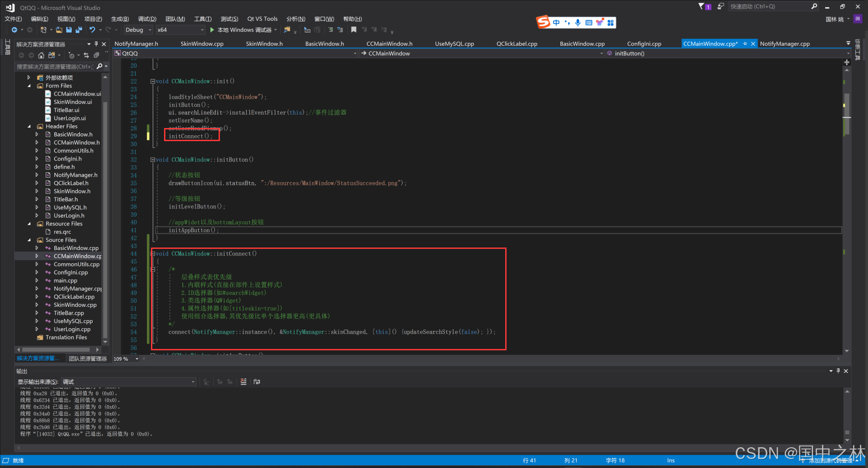This screenshot has width=868, height=468.
Task: Open the 调试(D) debug menu
Action: pos(147,19)
